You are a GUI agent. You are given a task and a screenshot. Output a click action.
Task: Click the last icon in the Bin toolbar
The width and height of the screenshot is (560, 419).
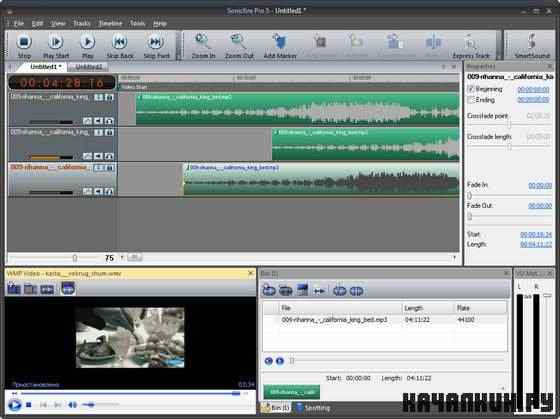[356, 291]
